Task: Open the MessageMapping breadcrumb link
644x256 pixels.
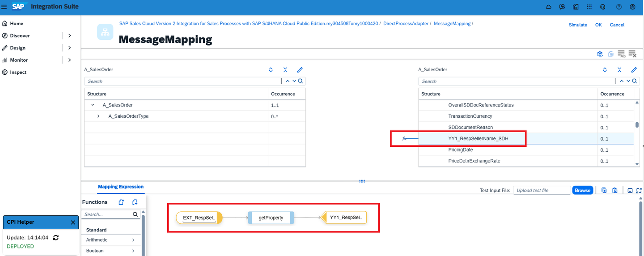Action: tap(452, 23)
